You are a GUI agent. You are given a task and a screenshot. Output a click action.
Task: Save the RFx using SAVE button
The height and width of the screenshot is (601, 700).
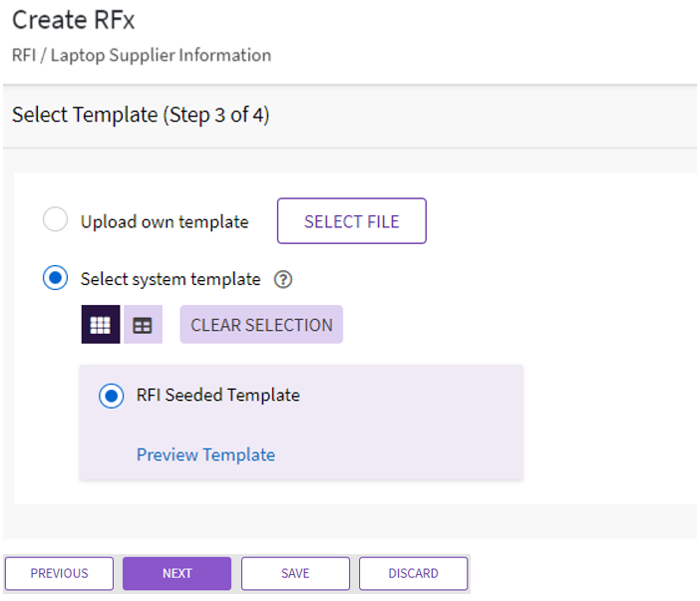[295, 573]
